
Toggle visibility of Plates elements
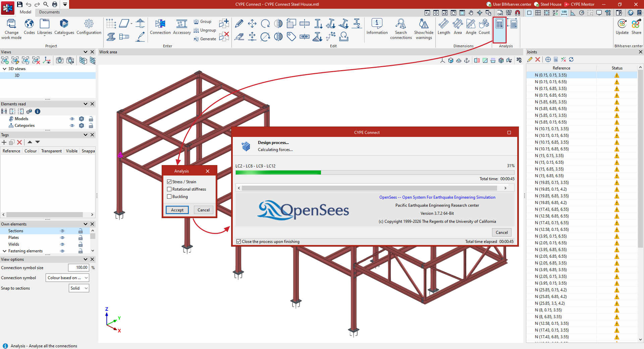pyautogui.click(x=62, y=238)
